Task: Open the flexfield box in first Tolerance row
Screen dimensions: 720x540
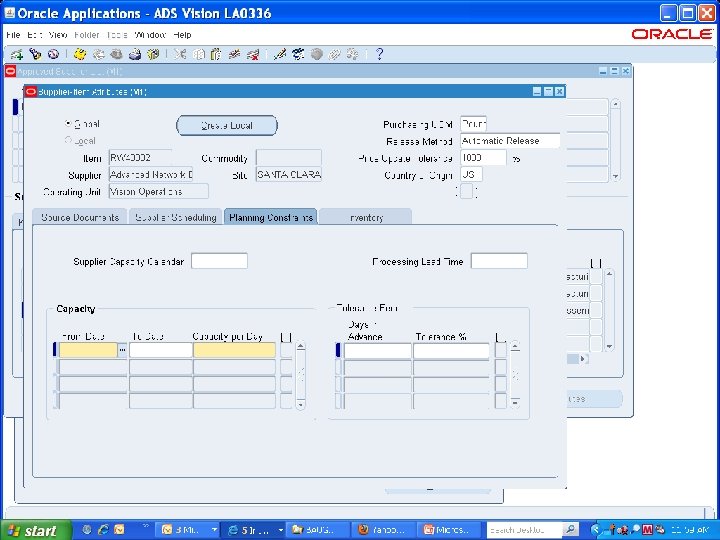Action: pyautogui.click(x=501, y=350)
